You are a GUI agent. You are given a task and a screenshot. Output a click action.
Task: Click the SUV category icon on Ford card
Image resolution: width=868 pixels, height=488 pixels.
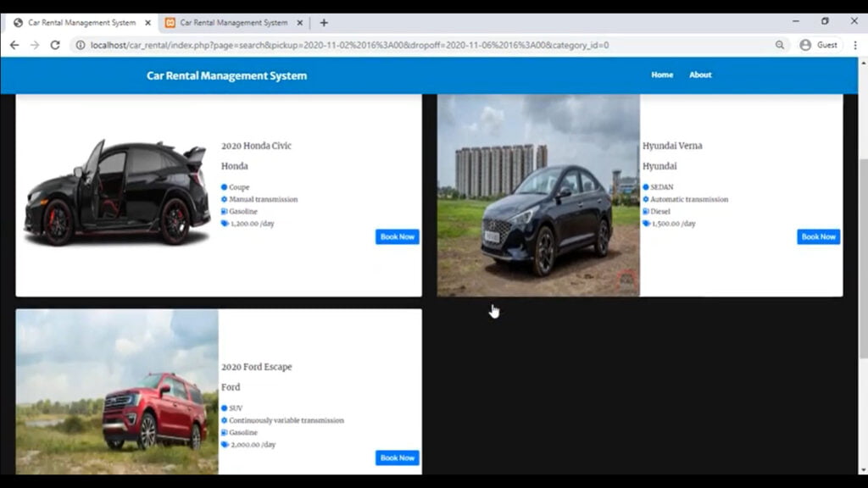(x=224, y=408)
